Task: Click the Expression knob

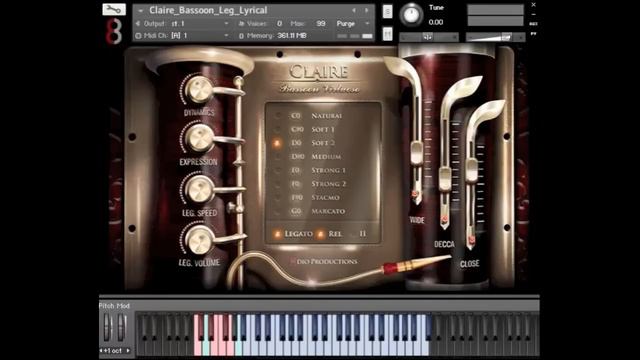Action: [200, 138]
